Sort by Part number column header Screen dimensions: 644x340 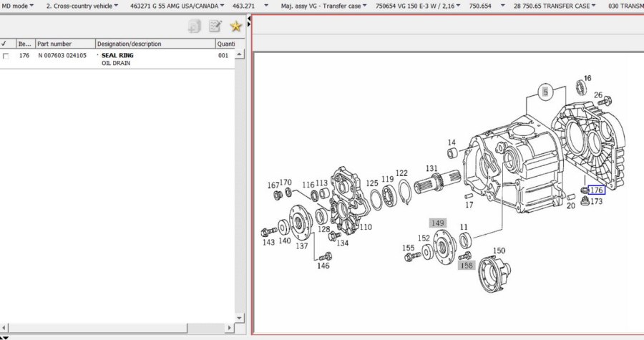(64, 44)
